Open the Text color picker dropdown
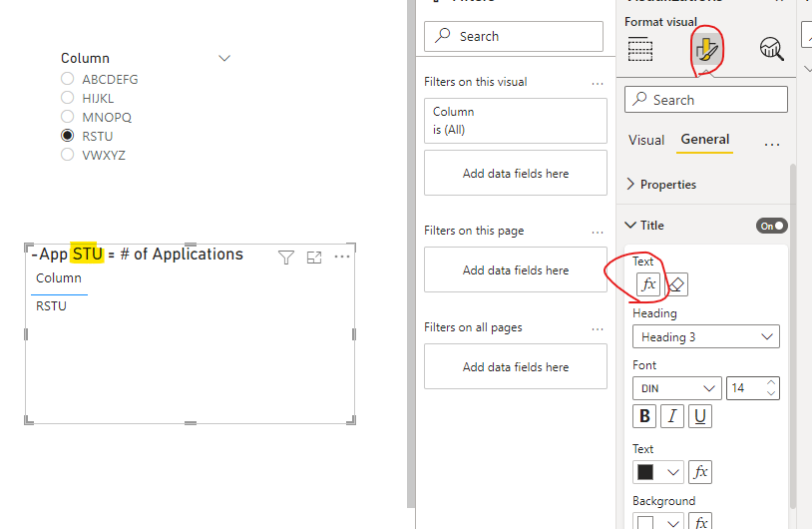 [672, 472]
